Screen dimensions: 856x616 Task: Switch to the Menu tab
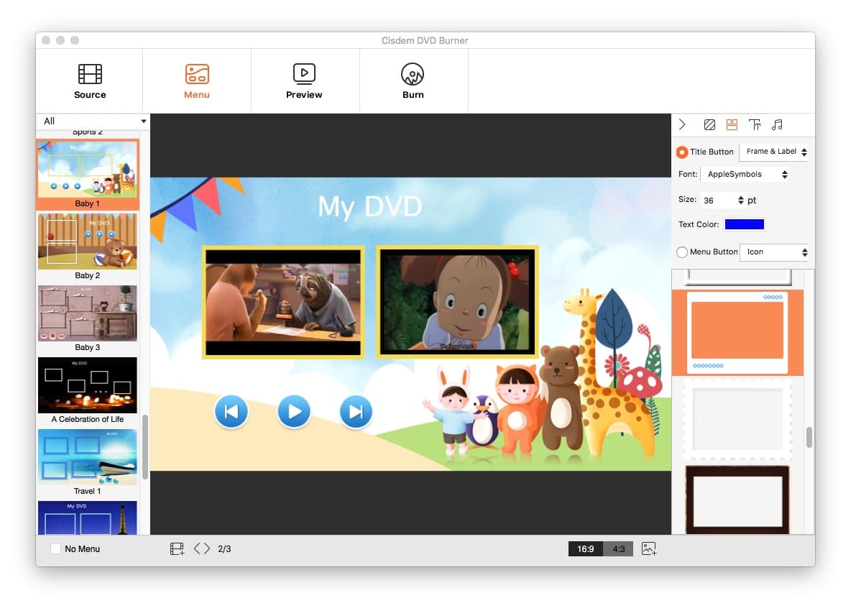point(196,79)
